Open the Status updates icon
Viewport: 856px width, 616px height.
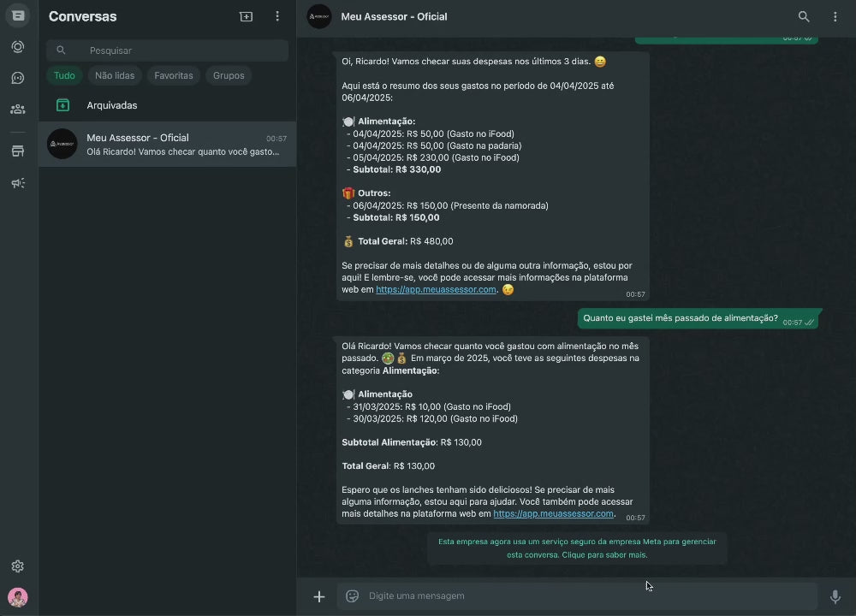(x=18, y=47)
